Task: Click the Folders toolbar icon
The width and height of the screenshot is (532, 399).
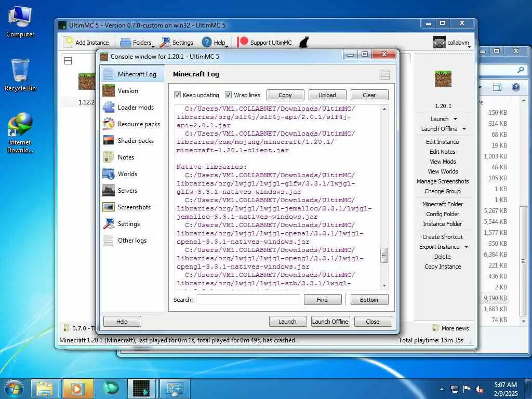Action: click(126, 43)
